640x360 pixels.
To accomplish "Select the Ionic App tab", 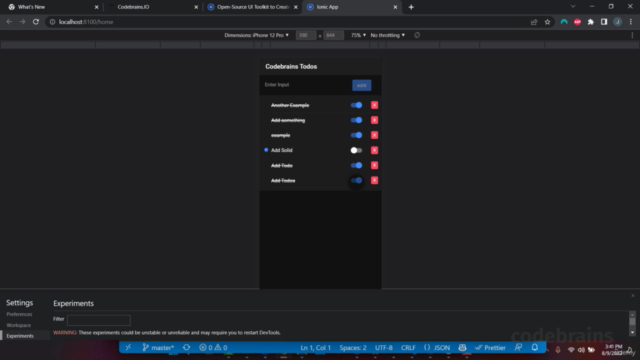I will 352,7.
